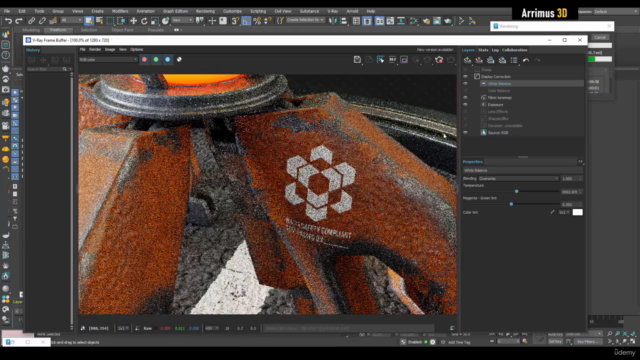Open the Create Selection Set dropdown
Viewport: 640px width, 360px height.
306,20
